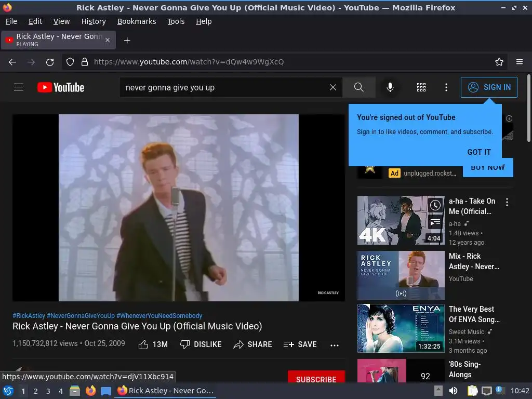This screenshot has height=399, width=532.
Task: Open the Mix - Rick Astley thumbnail
Action: click(401, 275)
